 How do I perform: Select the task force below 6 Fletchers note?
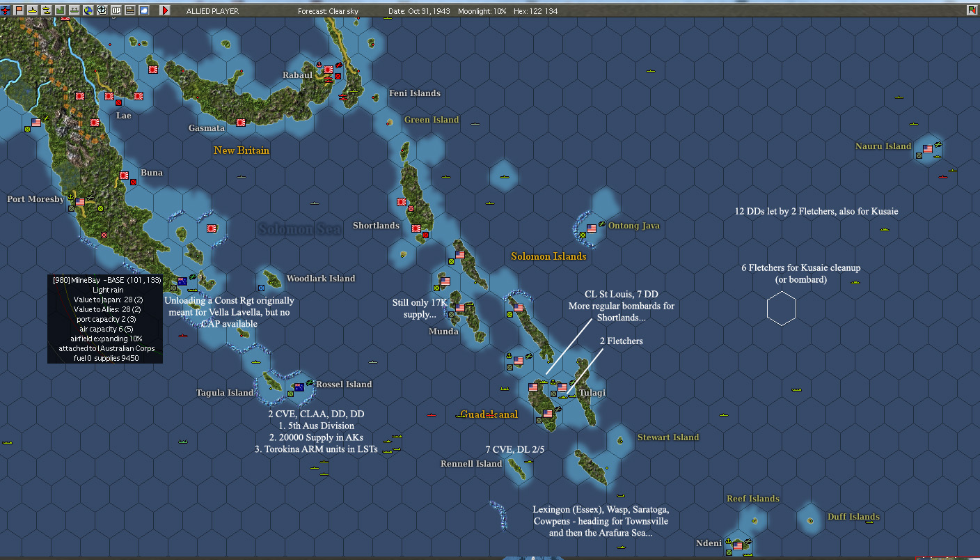click(x=855, y=282)
